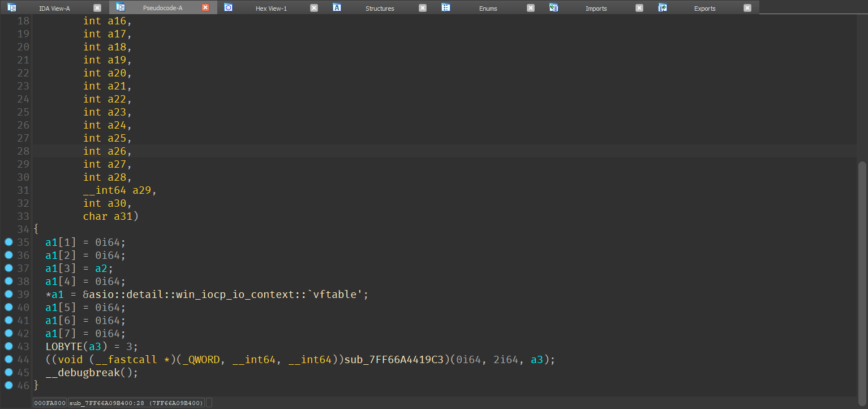
Task: Toggle breakpoint dot on line 46
Action: [8, 385]
